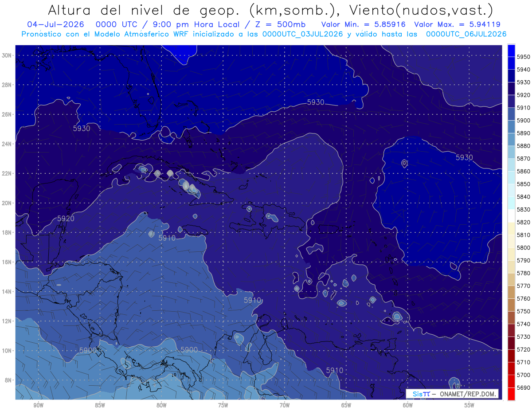
Task: Click the bright red swatch below 5690
Action: click(511, 394)
